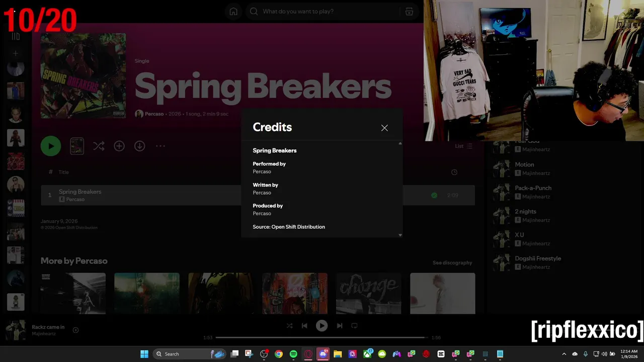Open the more options three-dot menu

pyautogui.click(x=160, y=146)
